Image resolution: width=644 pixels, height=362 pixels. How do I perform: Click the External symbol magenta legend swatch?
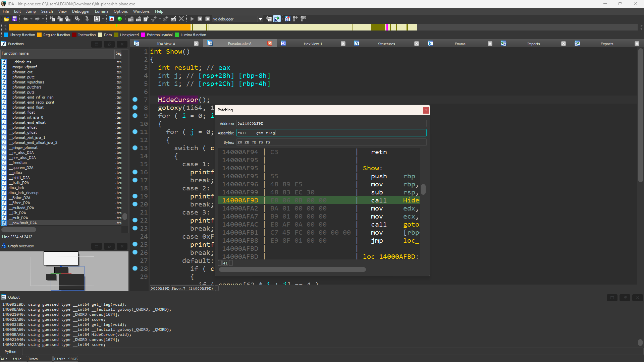coord(143,35)
